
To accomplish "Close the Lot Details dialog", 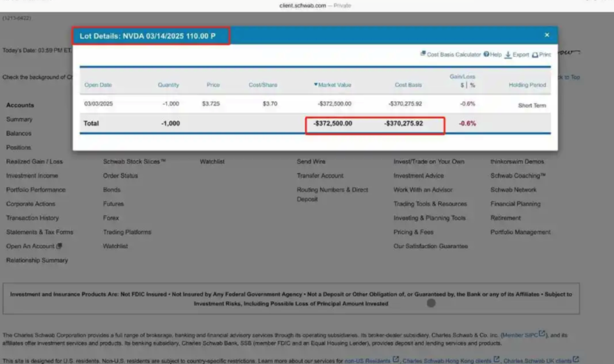I will 547,35.
